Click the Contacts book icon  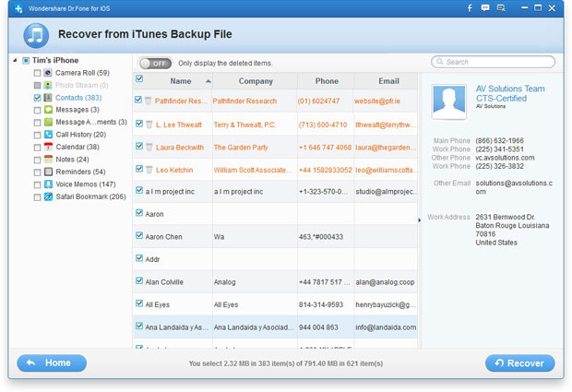[48, 98]
